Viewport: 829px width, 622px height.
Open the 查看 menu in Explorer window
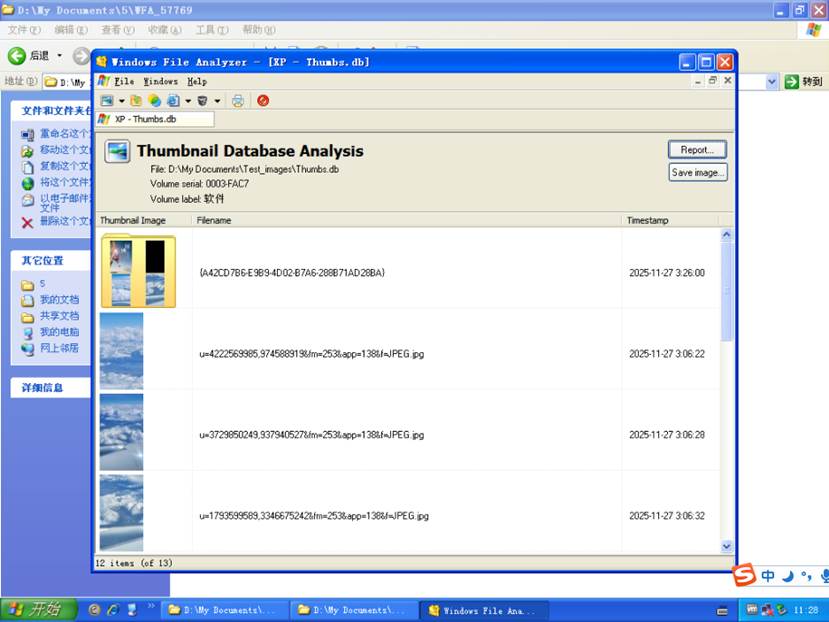117,30
